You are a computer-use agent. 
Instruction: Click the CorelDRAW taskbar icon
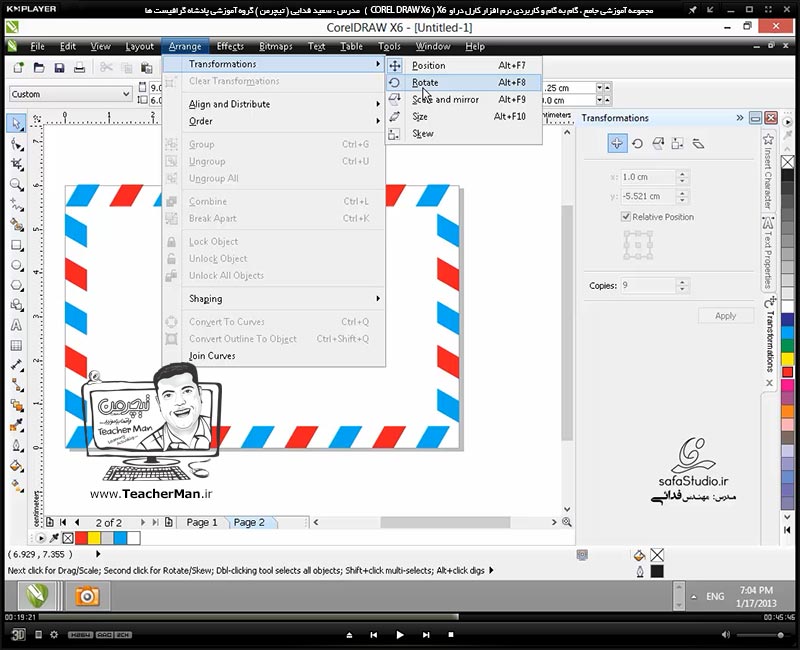(x=37, y=595)
